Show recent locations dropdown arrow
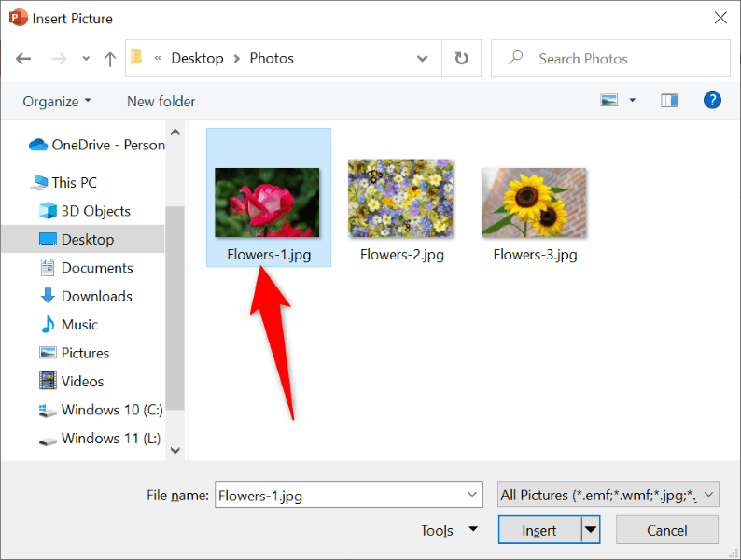This screenshot has height=560, width=741. [x=86, y=59]
